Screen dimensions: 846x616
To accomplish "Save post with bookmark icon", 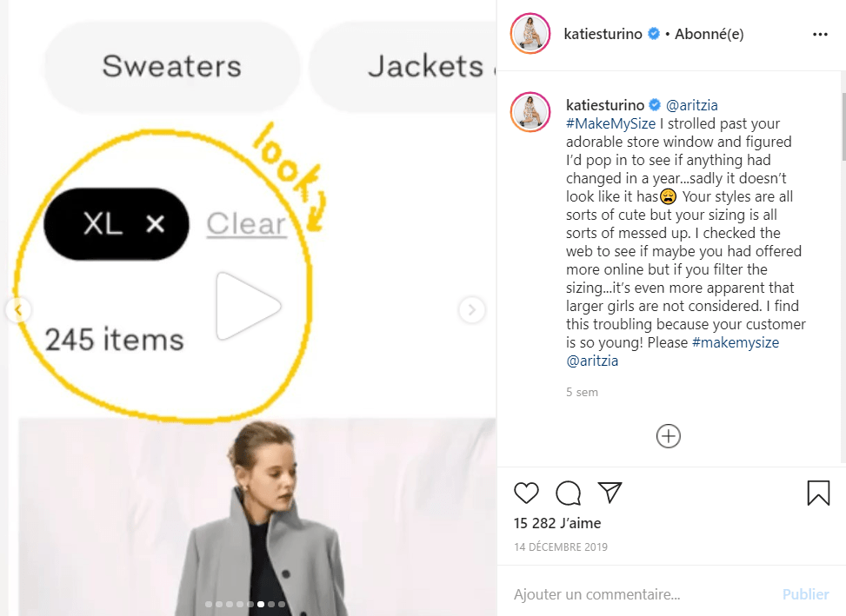I will [818, 493].
